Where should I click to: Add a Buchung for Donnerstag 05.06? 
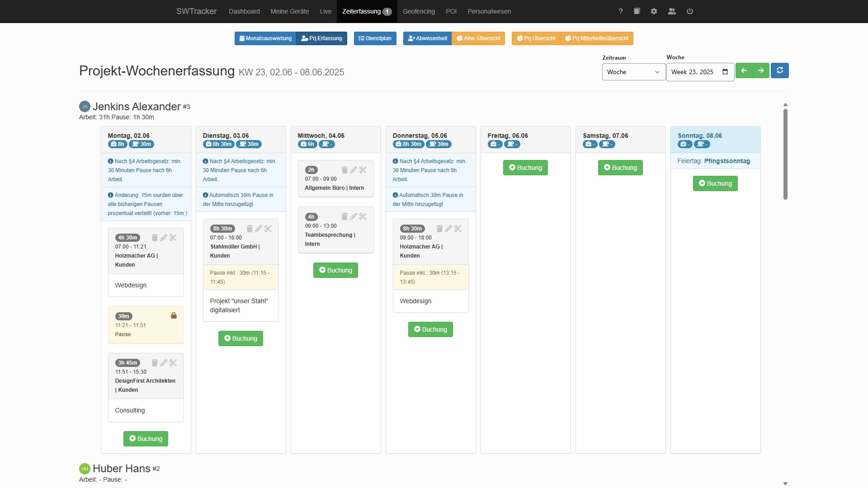point(430,329)
